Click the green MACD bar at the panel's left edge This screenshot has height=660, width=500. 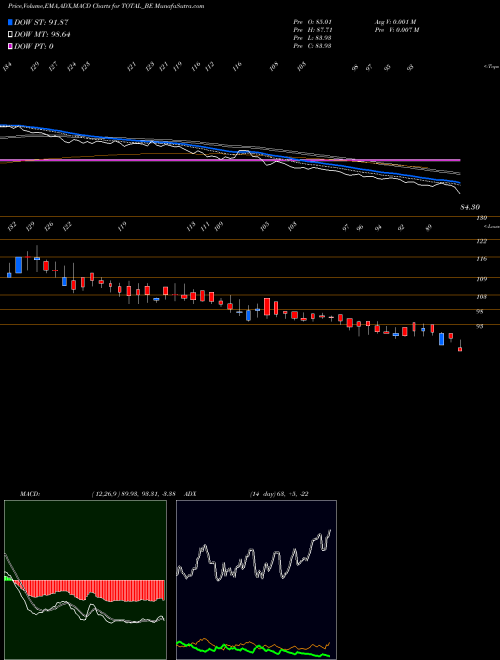[x=8, y=578]
